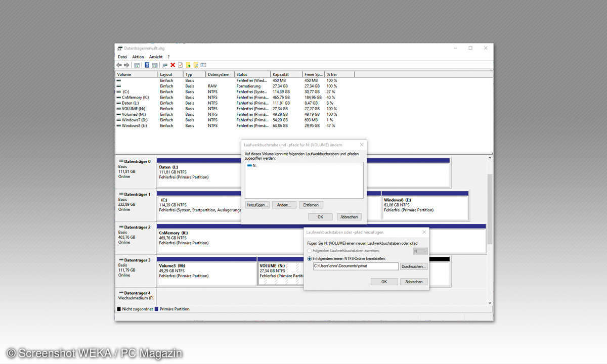Click the Layout column header
Screen dimensions: 607x364
(170, 74)
